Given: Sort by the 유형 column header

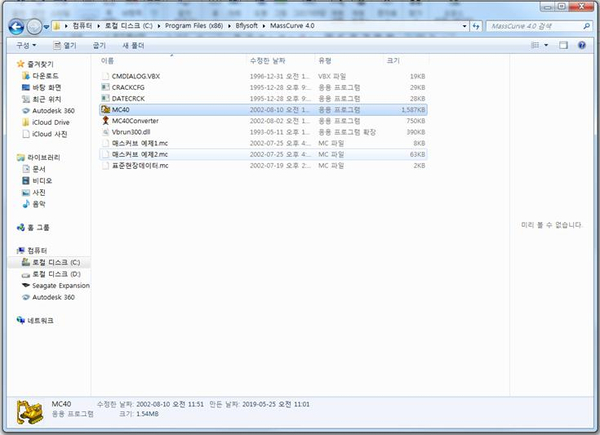Looking at the screenshot, I should 324,60.
